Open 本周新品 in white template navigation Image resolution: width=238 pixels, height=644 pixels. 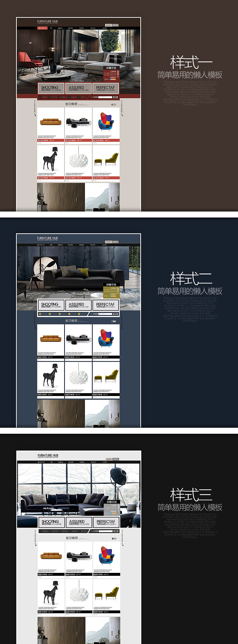coord(82,462)
